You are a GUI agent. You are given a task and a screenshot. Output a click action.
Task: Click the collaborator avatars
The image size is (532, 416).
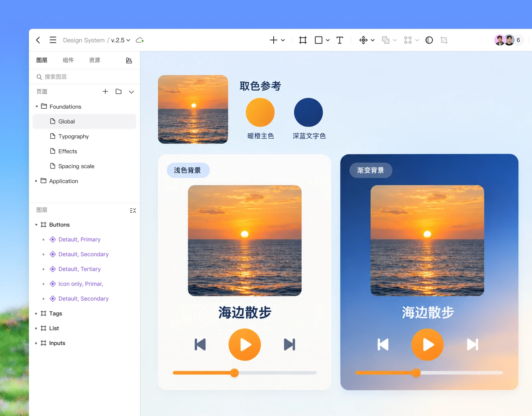[504, 40]
